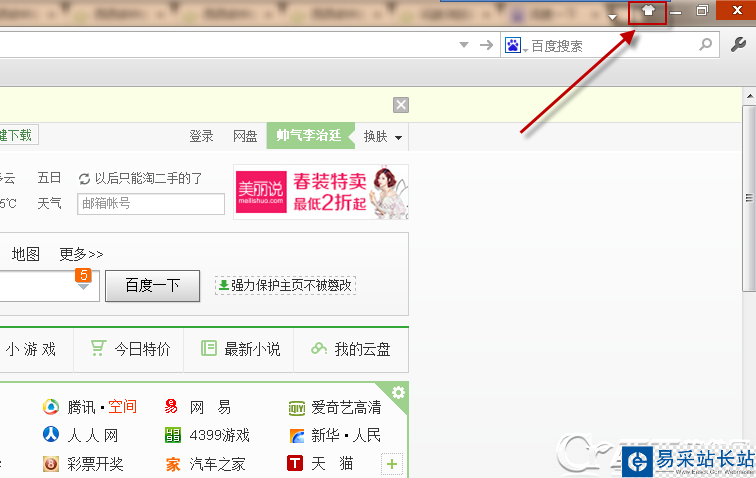The image size is (756, 478).
Task: Click the shopping cart icon in 今日特价
Action: pos(98,348)
